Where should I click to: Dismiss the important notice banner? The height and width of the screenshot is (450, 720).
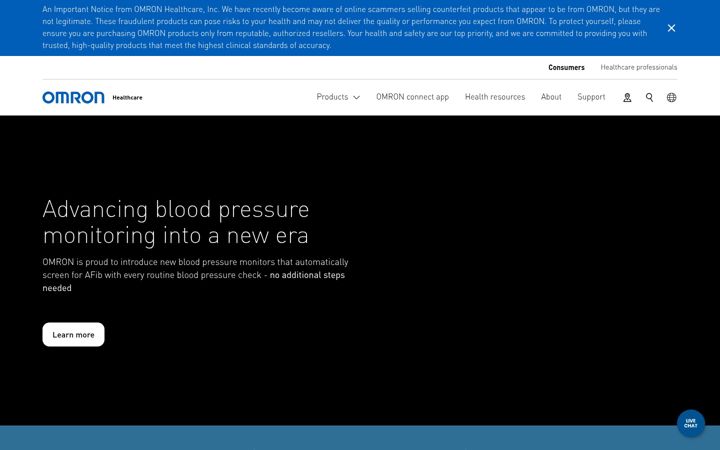tap(671, 28)
